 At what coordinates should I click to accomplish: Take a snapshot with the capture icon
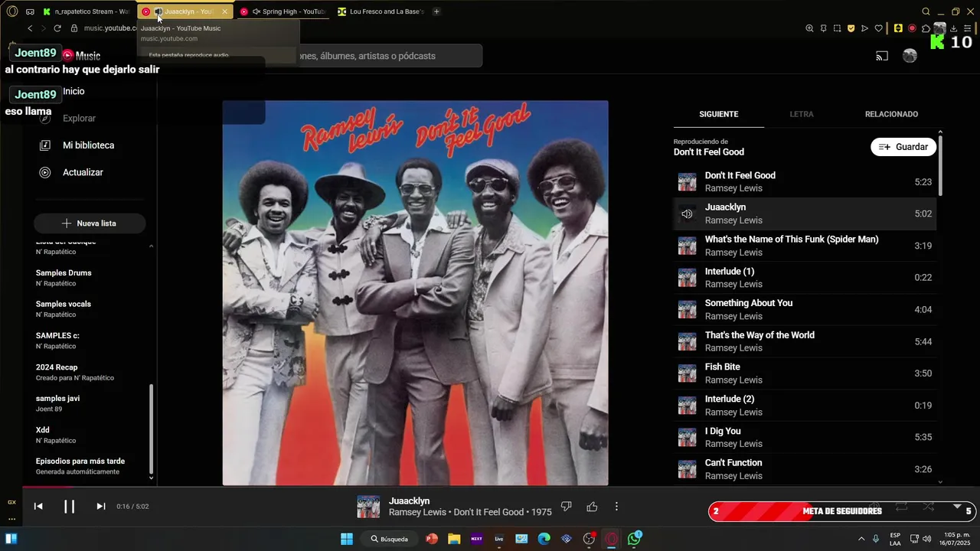pos(837,28)
